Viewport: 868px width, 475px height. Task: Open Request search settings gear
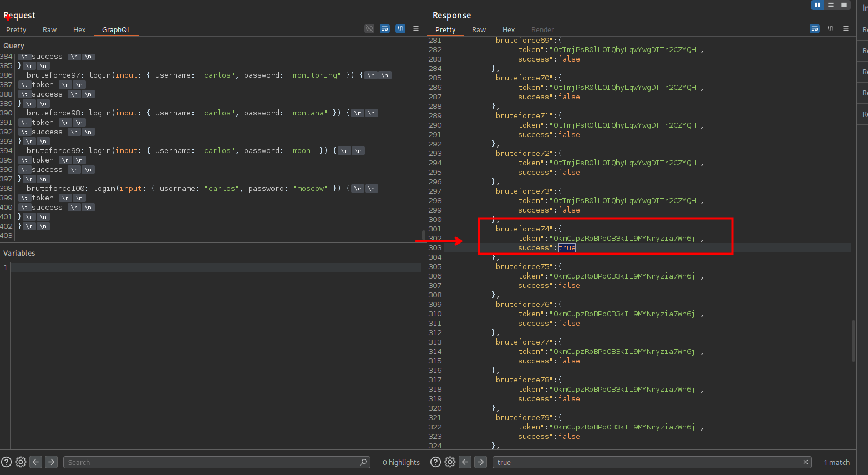click(21, 462)
